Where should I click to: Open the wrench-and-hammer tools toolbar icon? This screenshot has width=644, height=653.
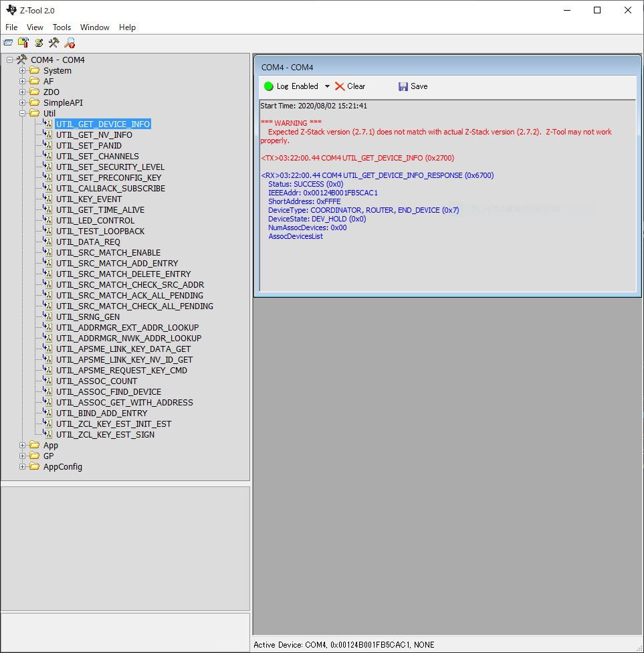tap(54, 42)
